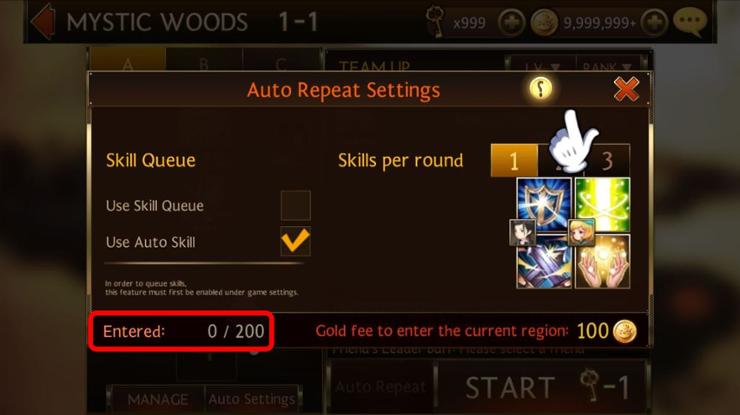Expand the RANK sort dropdown

pos(608,66)
